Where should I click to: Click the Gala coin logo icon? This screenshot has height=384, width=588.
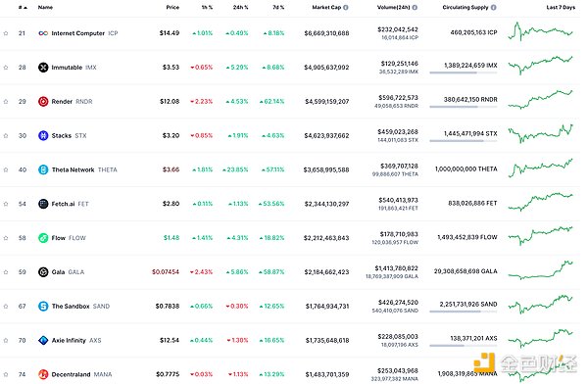tap(43, 272)
